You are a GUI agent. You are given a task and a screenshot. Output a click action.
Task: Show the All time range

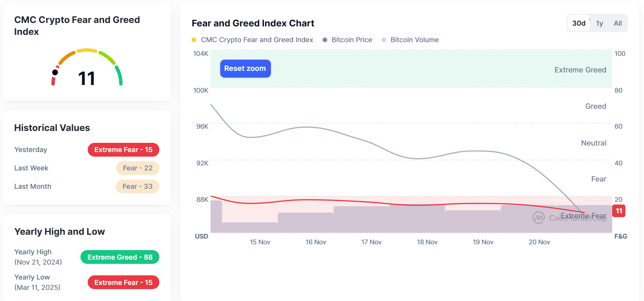pos(618,23)
